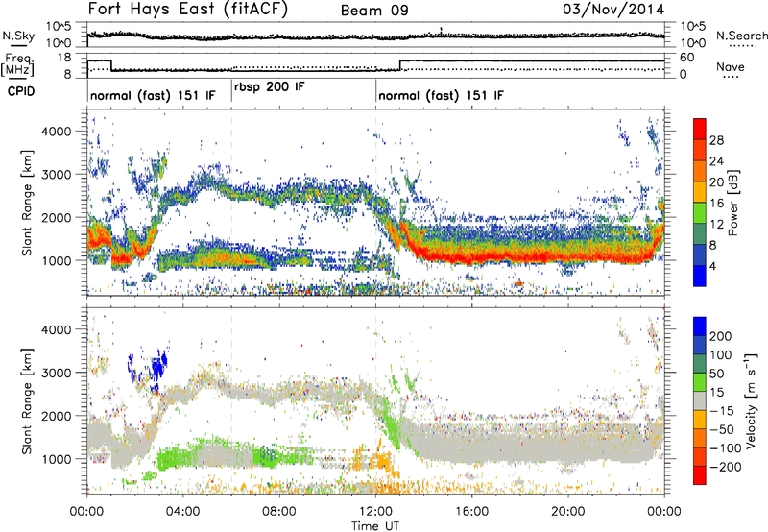Viewport: 768px width, 532px height.
Task: Select the "-15" tick on Velocity colorbar
Action: pyautogui.click(x=722, y=411)
